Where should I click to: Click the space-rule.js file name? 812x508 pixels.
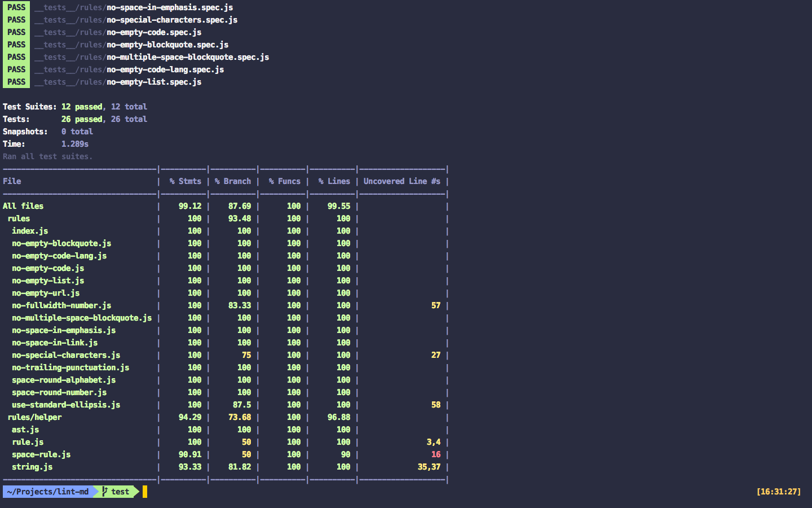point(41,454)
